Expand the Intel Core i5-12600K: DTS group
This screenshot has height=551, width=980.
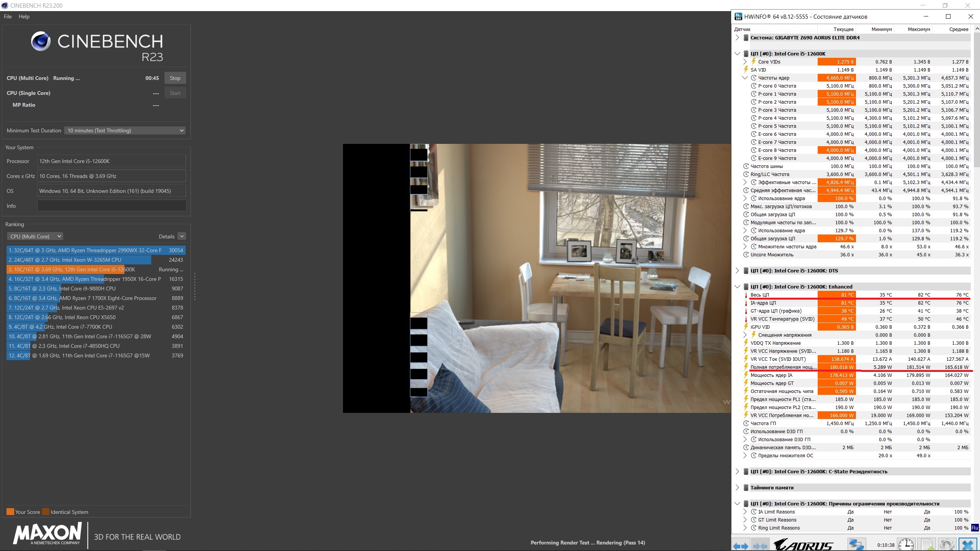pos(737,271)
